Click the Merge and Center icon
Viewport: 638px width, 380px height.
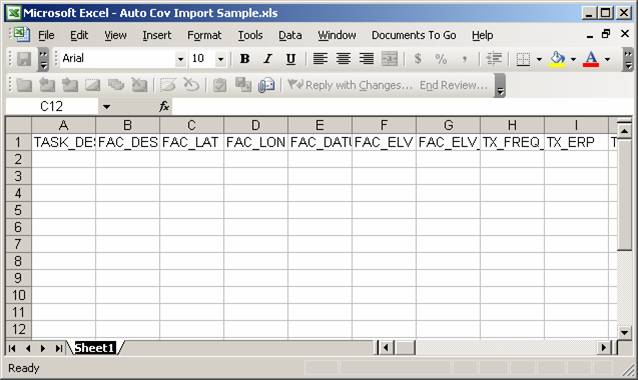[389, 59]
